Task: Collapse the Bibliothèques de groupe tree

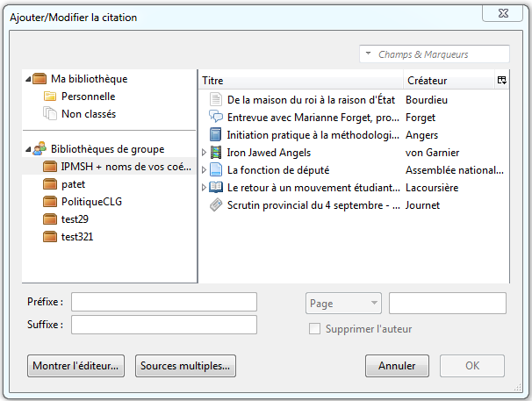Action: tap(28, 149)
